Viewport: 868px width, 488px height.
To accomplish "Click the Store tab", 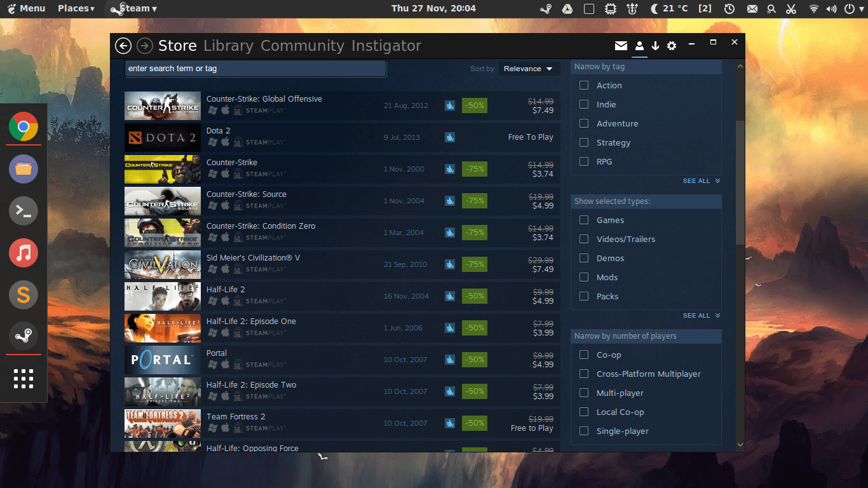I will (x=177, y=46).
